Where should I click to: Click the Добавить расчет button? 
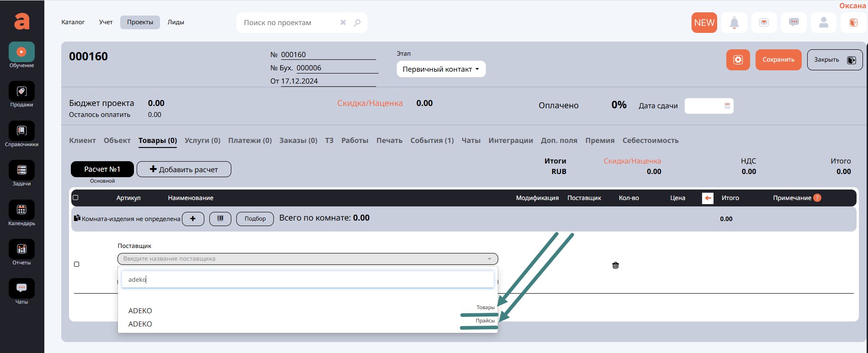pos(184,169)
